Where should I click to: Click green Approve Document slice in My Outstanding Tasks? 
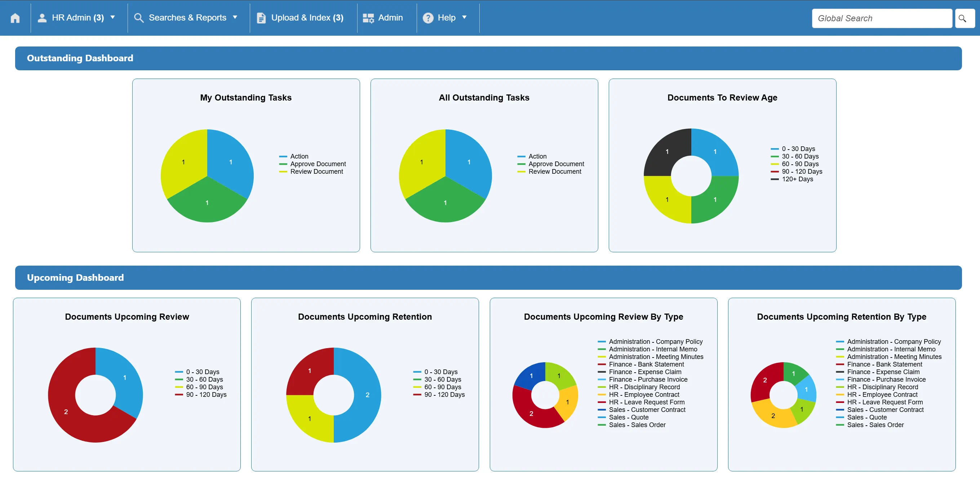[x=207, y=203]
